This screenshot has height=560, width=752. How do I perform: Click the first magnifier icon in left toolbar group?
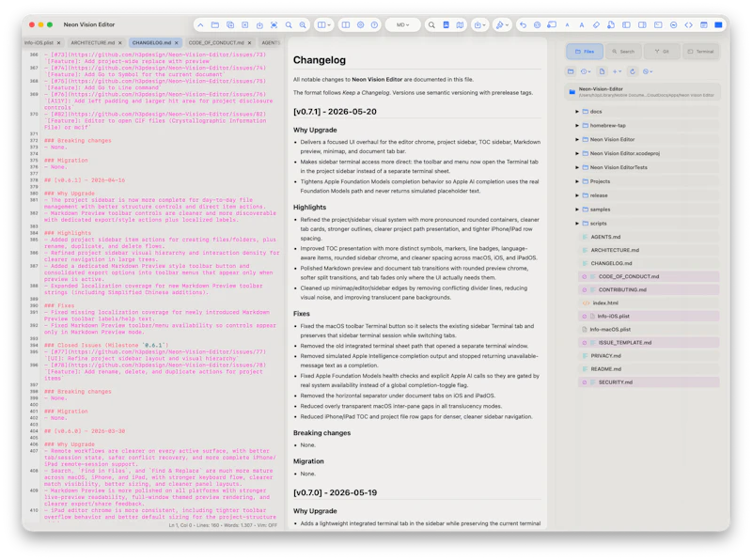coord(289,25)
